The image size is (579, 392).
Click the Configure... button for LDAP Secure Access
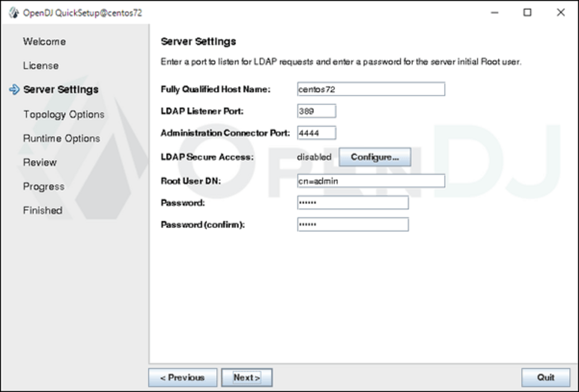pos(375,157)
